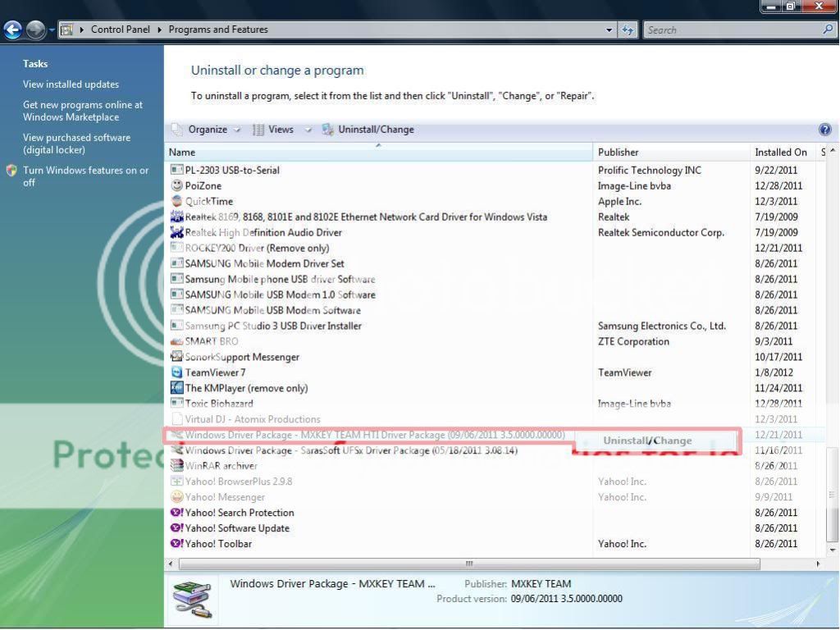Image resolution: width=840 pixels, height=630 pixels.
Task: Select the ROCKEY200 Driver icon
Action: click(x=176, y=248)
